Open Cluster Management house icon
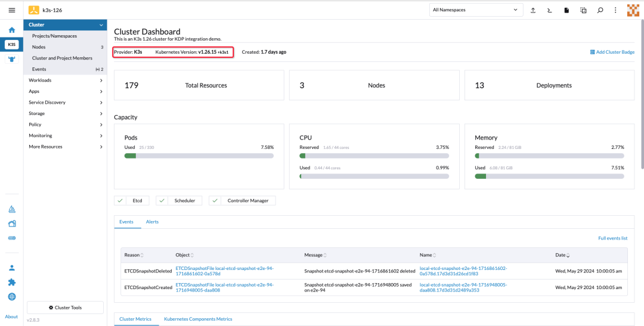The height and width of the screenshot is (326, 644). click(x=12, y=223)
